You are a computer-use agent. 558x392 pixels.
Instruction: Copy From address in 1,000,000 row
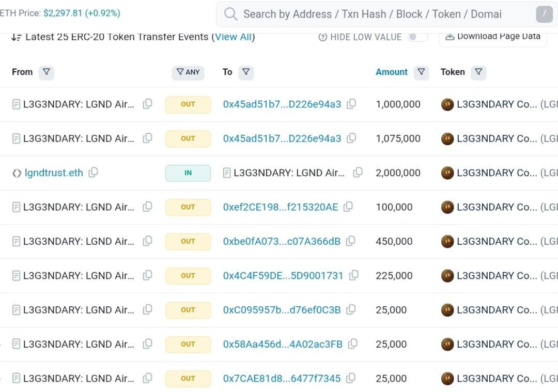147,104
